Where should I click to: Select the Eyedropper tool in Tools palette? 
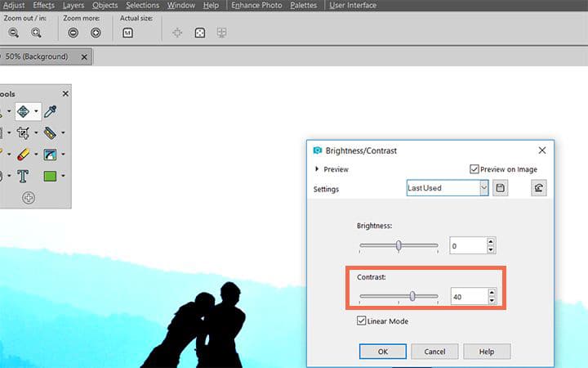51,111
